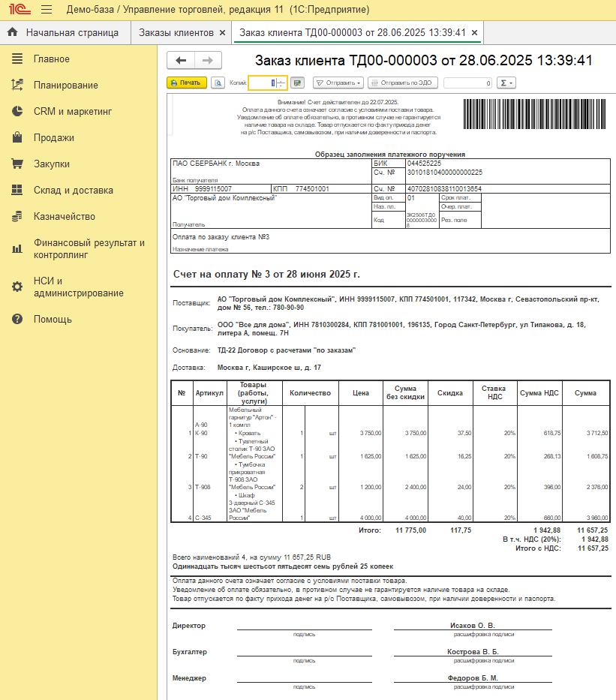
Task: Click Отправить по ЭДО button
Action: point(403,83)
